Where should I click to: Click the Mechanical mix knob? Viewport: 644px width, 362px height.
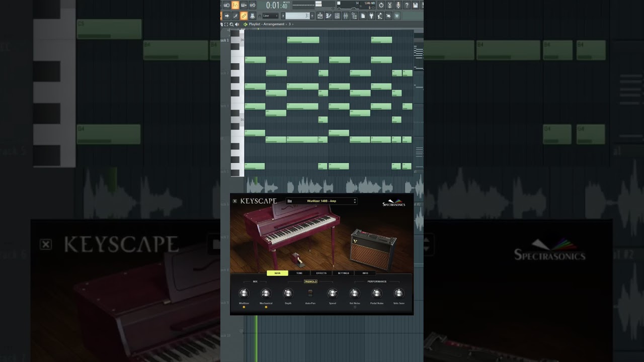[266, 293]
